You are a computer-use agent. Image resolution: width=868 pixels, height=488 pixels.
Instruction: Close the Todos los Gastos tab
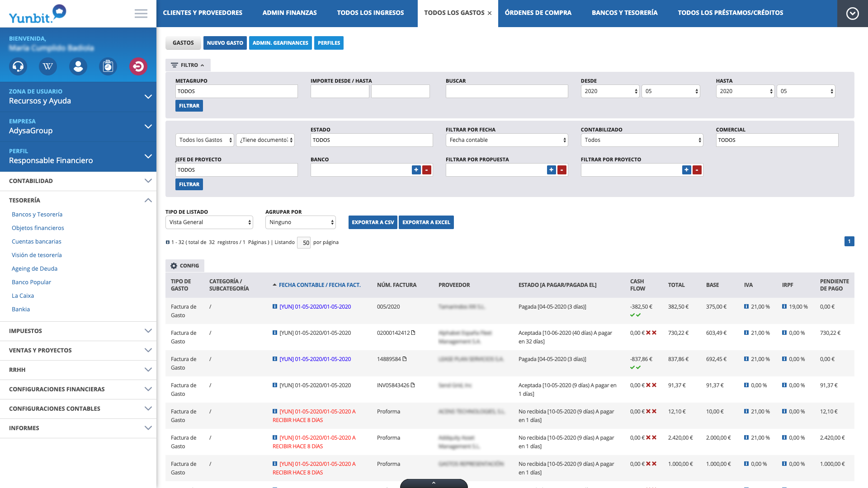pyautogui.click(x=490, y=13)
